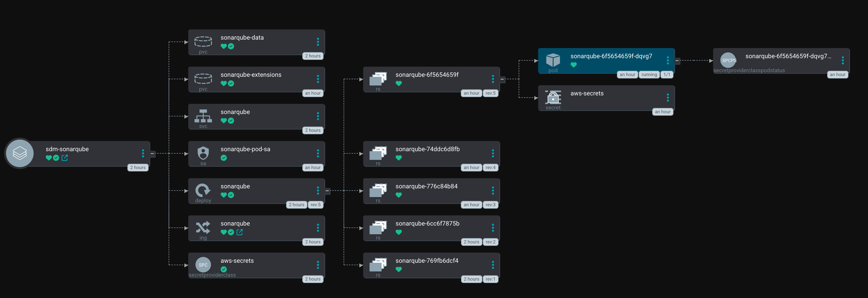868x298 pixels.
Task: Click the sonarqube ingress shuffle icon
Action: [x=203, y=227]
